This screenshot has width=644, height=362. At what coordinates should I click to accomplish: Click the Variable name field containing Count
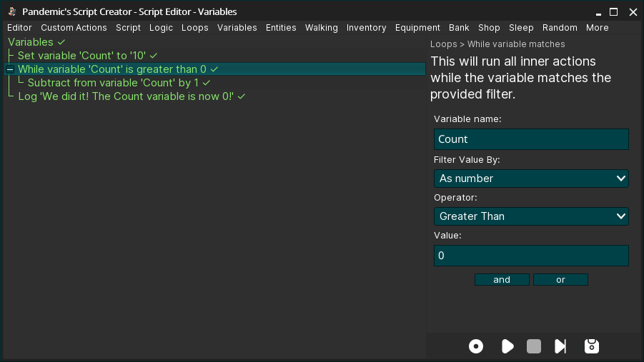(x=531, y=139)
